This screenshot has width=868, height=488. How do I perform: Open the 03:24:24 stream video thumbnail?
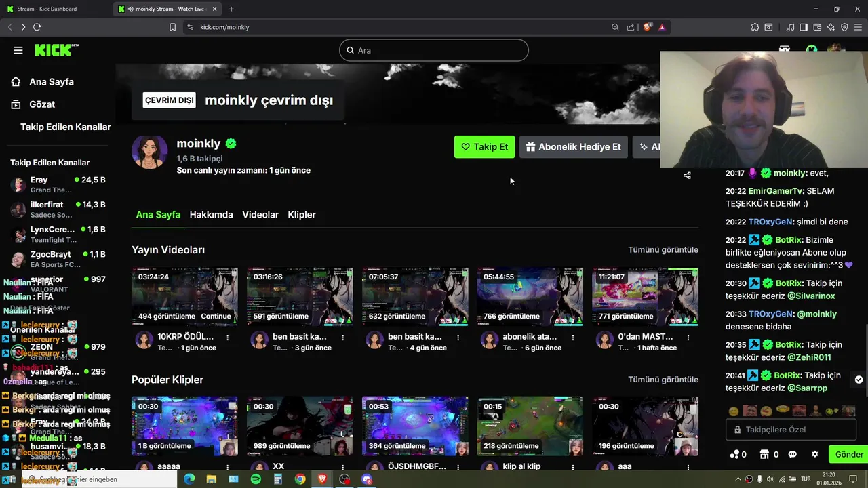[184, 297]
